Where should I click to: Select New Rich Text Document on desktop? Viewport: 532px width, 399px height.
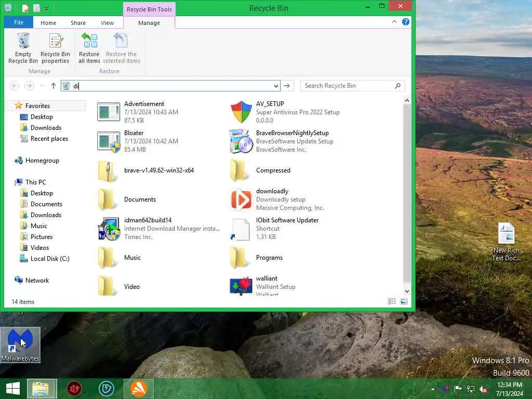pos(506,242)
